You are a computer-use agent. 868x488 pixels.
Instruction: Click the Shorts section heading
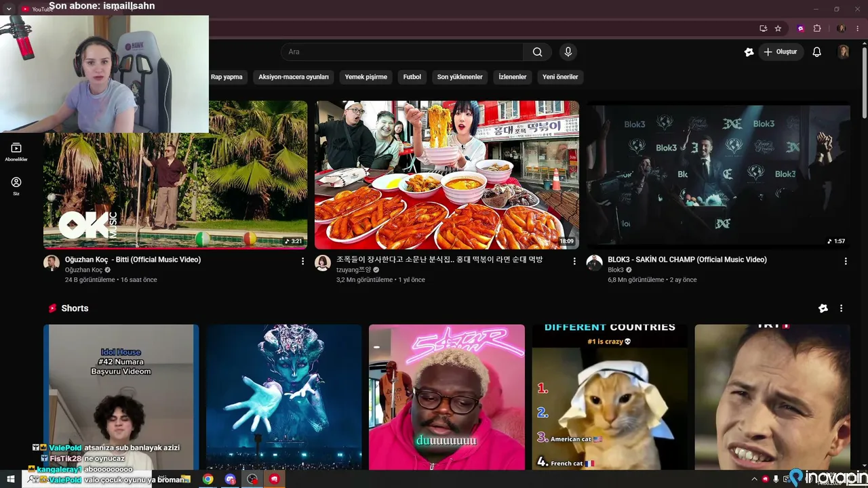point(75,308)
